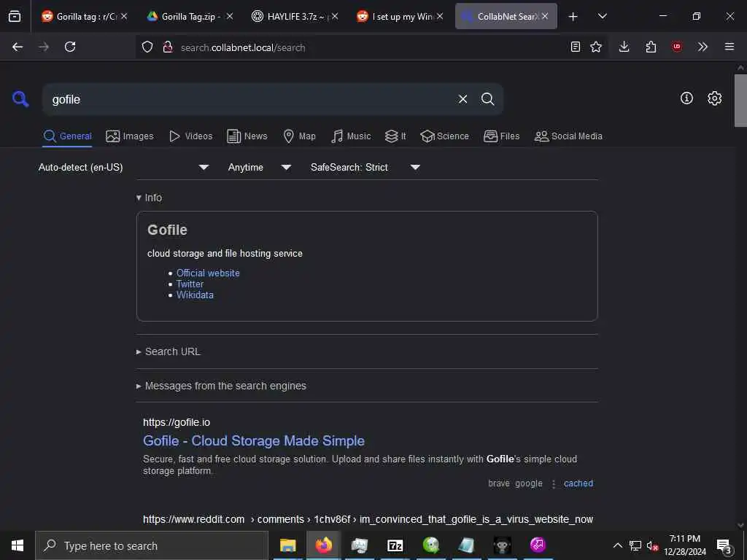Image resolution: width=747 pixels, height=560 pixels.
Task: Reload the current page
Action: (70, 47)
